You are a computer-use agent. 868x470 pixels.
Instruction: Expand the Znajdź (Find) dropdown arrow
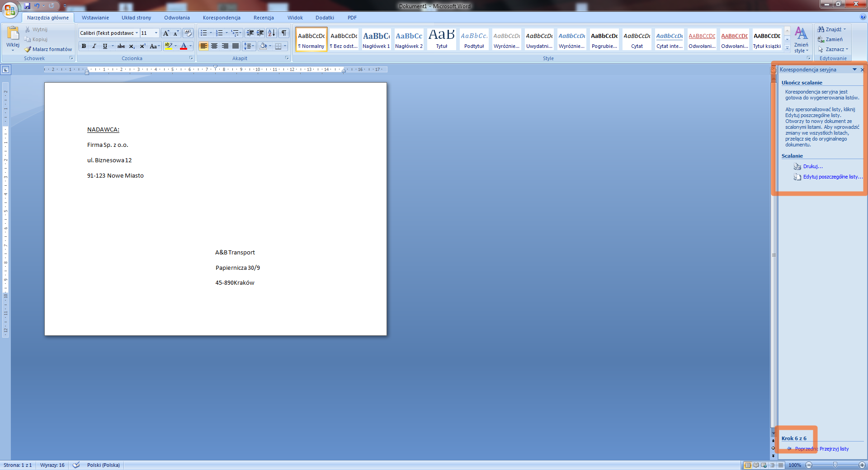[x=844, y=29]
